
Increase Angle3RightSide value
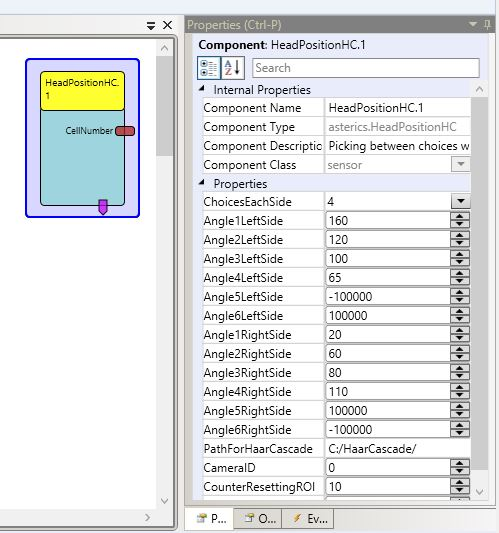[460, 368]
